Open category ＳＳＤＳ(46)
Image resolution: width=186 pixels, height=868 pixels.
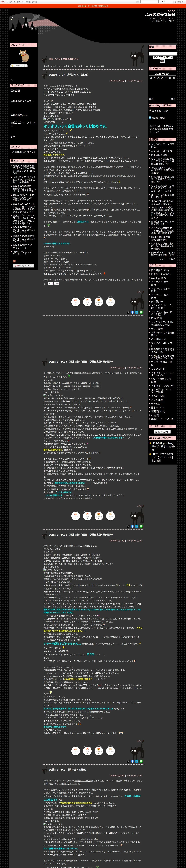click(x=158, y=369)
